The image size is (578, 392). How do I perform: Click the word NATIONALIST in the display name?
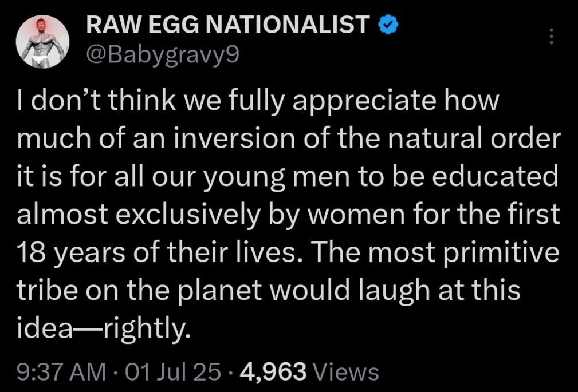pos(287,25)
